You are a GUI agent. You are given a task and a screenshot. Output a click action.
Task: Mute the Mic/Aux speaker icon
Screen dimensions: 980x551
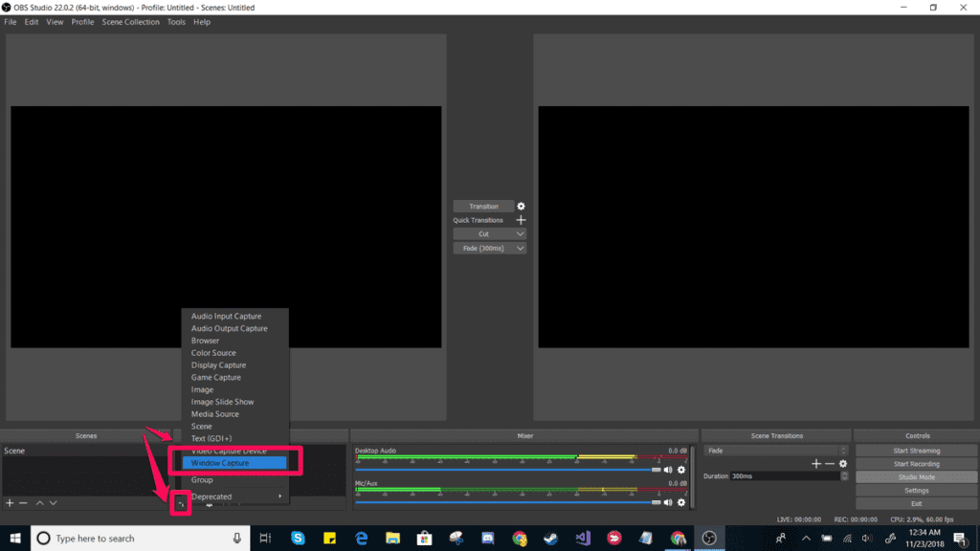(668, 502)
